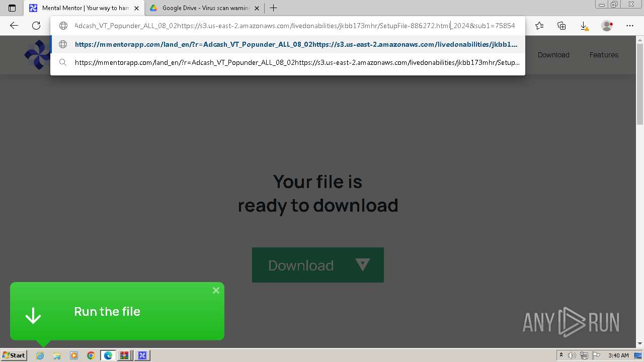
Task: Select the bold mmentorapp.com URL suggestion
Action: pos(288,44)
